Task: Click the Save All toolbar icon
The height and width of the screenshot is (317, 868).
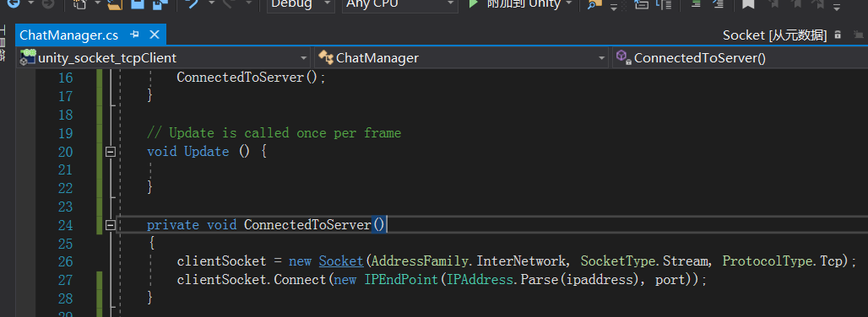Action: coord(160,4)
